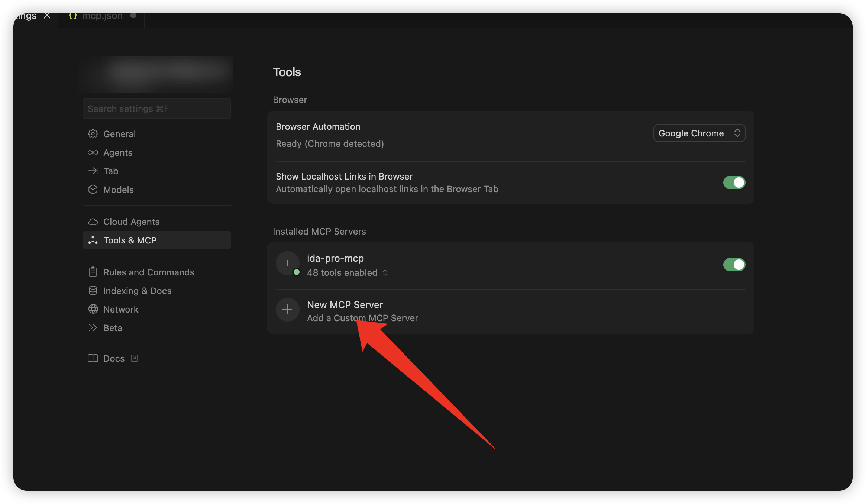Click the Agents infinity icon
Viewport: 866px width, 504px height.
click(x=93, y=152)
